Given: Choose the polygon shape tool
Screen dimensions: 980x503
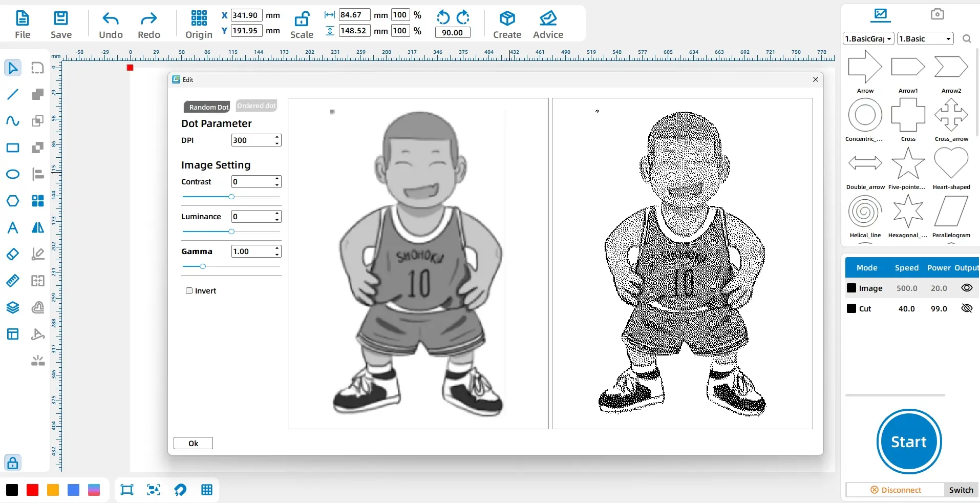Looking at the screenshot, I should coord(13,201).
